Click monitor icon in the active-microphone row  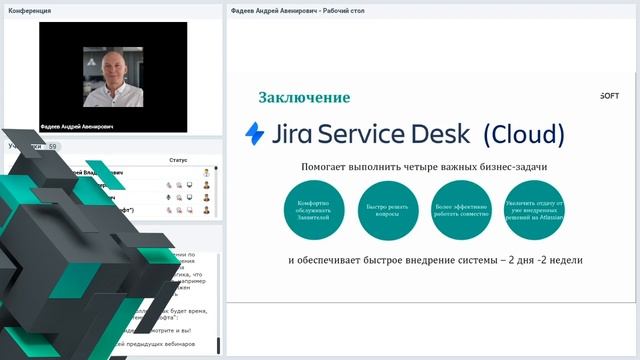coord(189,198)
